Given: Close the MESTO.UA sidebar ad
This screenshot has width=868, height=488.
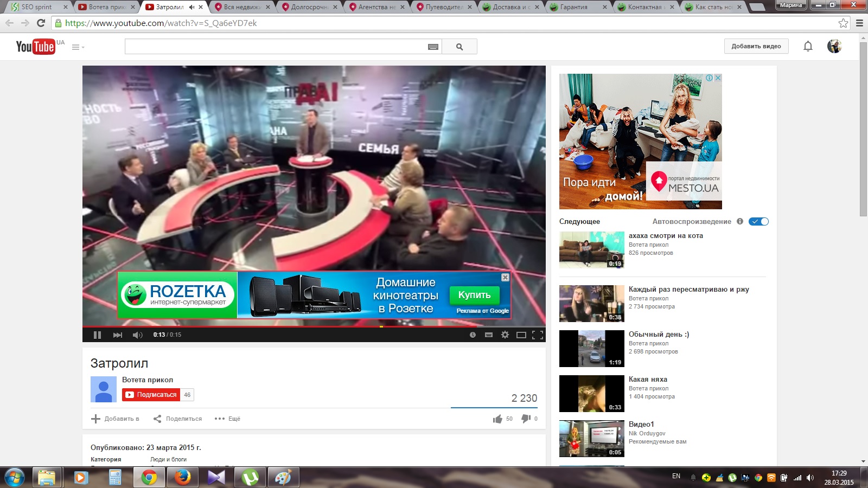Looking at the screenshot, I should coord(718,78).
